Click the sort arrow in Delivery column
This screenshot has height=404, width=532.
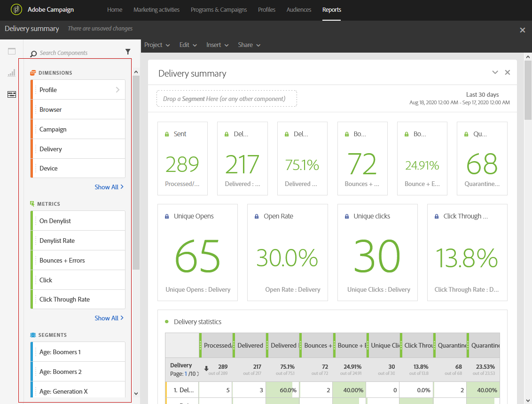(206, 369)
